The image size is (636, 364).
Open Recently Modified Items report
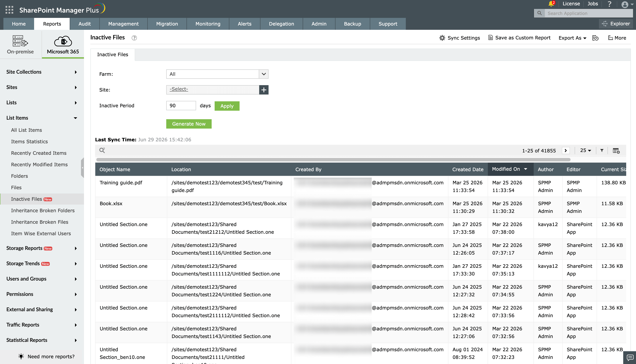(39, 165)
